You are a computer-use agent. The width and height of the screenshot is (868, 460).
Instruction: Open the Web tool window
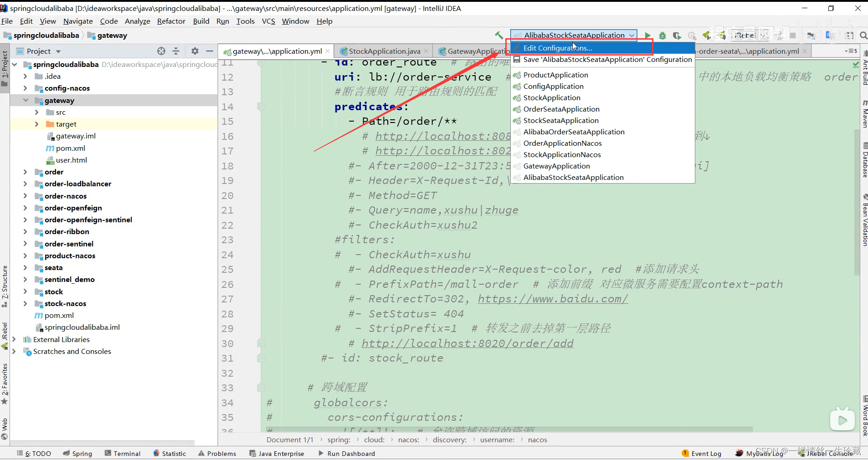(x=5, y=429)
